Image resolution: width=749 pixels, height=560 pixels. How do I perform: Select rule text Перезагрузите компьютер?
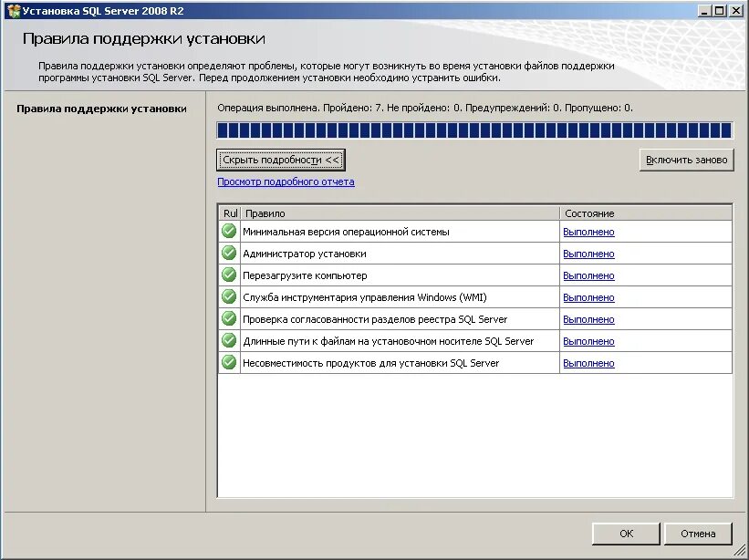pos(305,276)
